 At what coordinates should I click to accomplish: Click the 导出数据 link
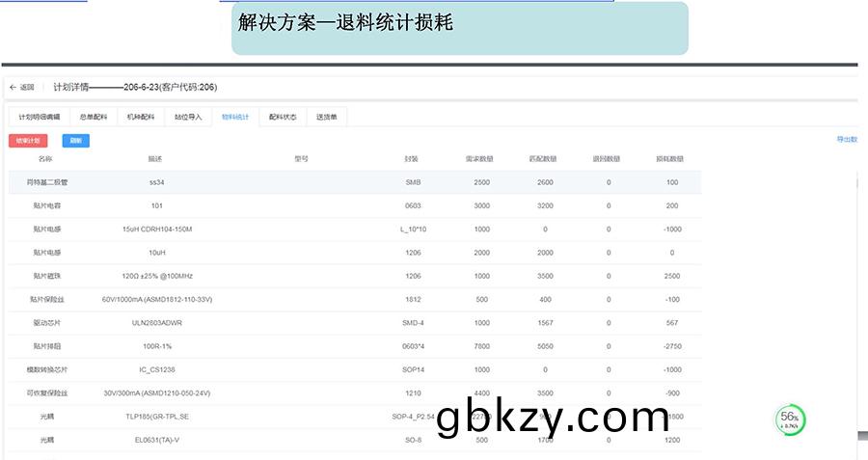click(847, 140)
